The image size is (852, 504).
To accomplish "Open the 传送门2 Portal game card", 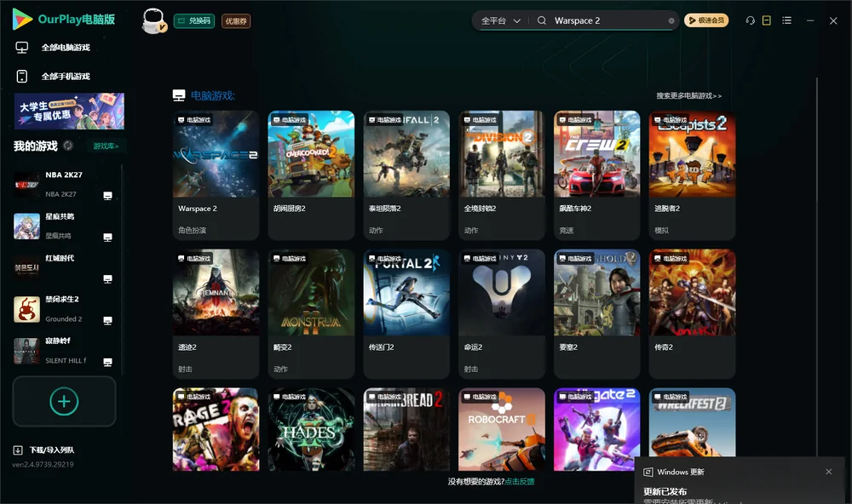I will point(406,313).
